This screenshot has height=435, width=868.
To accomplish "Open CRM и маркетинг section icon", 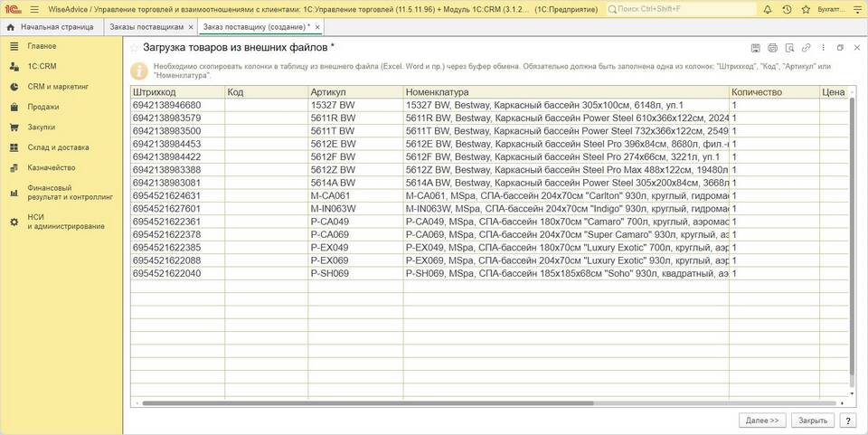I will pos(14,87).
